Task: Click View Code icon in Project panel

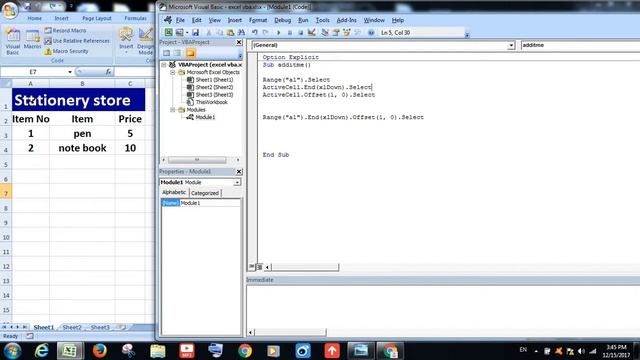Action: [x=167, y=53]
